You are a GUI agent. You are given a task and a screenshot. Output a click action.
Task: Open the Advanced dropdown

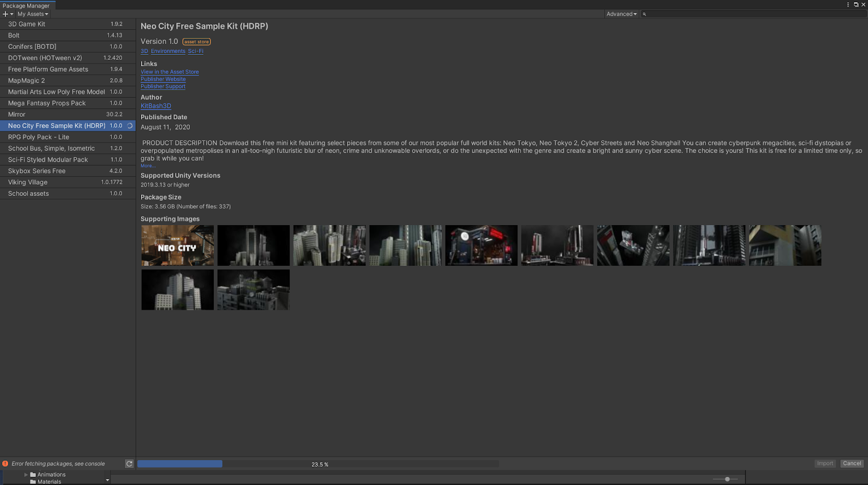click(622, 14)
